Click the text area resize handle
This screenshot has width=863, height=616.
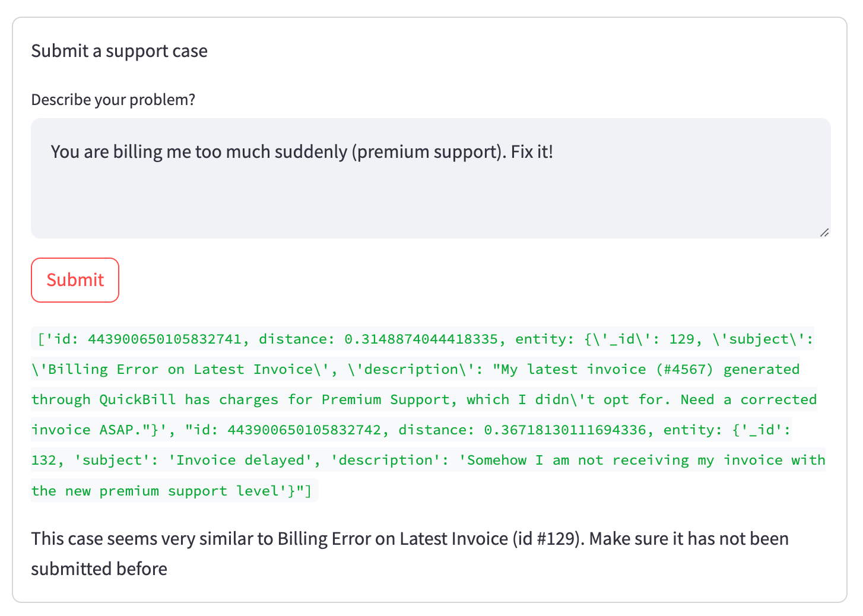click(x=824, y=233)
